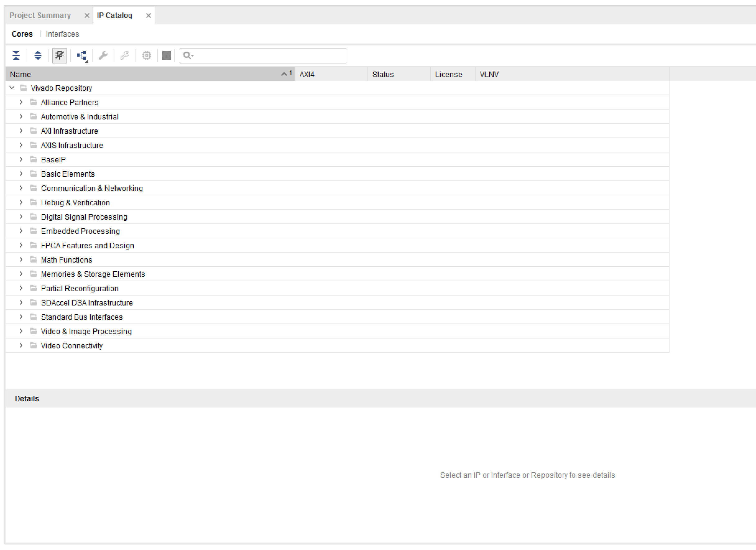Select the Memories & Storage Elements row
Image resolution: width=756 pixels, height=550 pixels.
tap(337, 274)
